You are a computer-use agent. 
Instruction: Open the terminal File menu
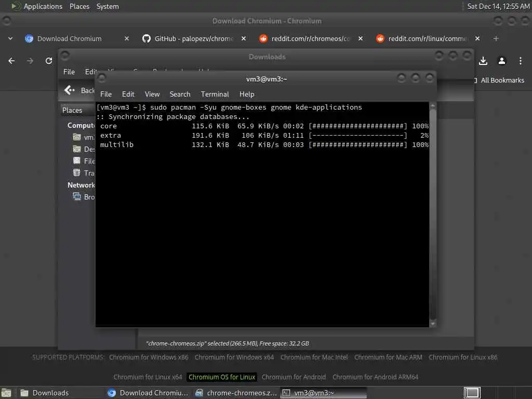click(106, 95)
